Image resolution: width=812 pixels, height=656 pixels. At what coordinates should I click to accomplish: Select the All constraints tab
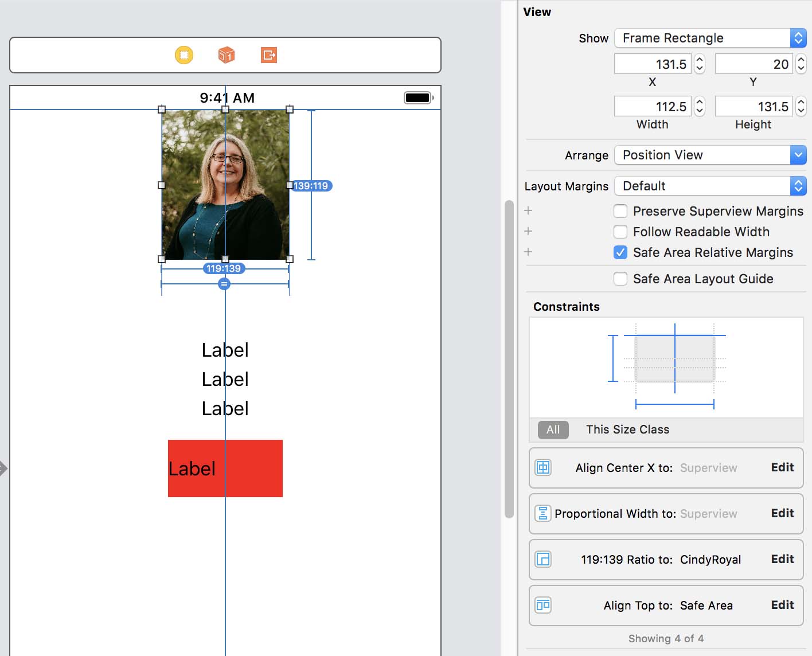[553, 429]
